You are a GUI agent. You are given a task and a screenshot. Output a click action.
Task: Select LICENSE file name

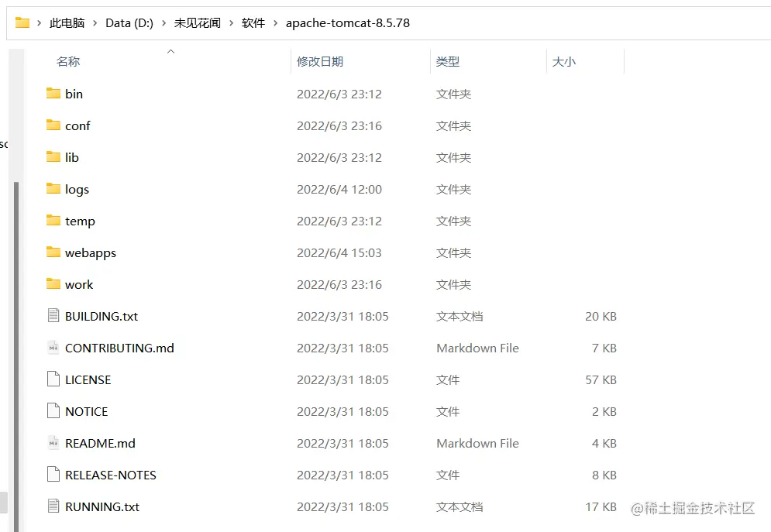tap(88, 379)
